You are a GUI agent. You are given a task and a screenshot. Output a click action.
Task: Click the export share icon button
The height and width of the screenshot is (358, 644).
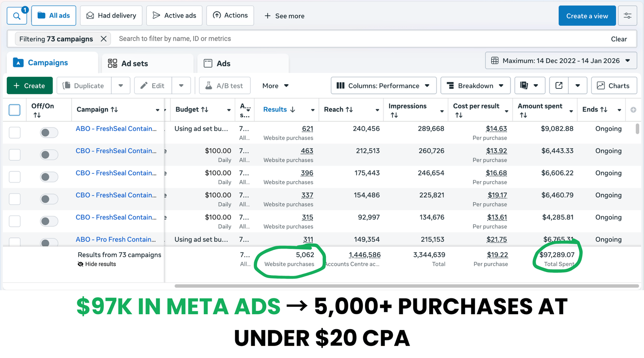click(x=559, y=85)
